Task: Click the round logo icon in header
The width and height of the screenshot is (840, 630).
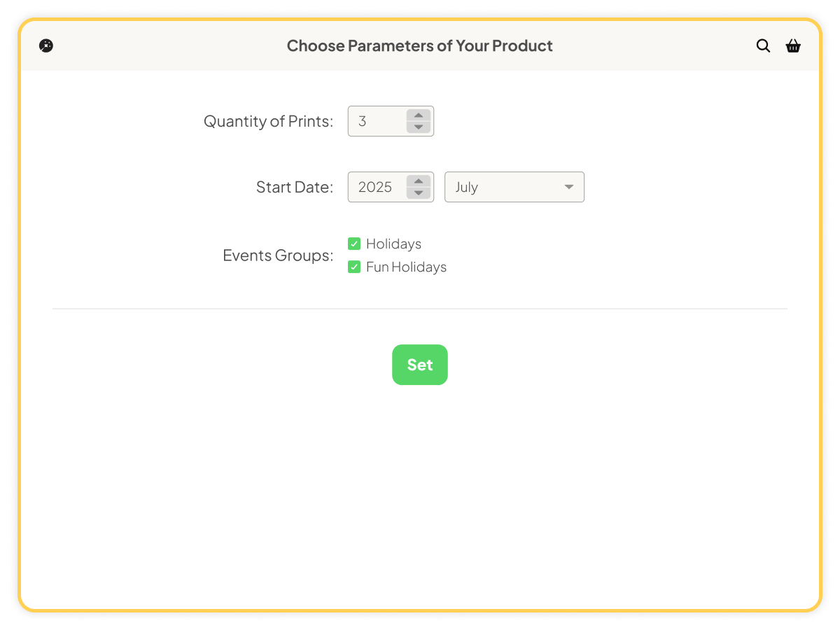Action: (x=46, y=45)
